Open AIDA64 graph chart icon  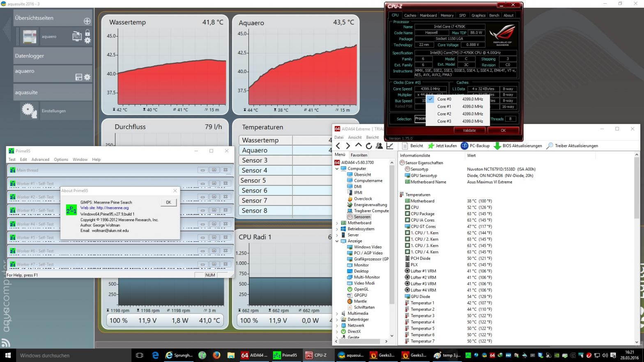coord(389,146)
